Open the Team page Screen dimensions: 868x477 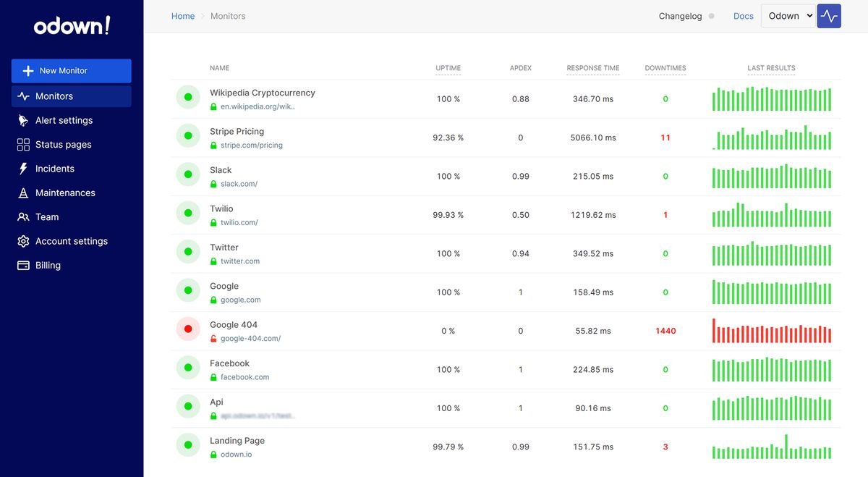tap(47, 217)
